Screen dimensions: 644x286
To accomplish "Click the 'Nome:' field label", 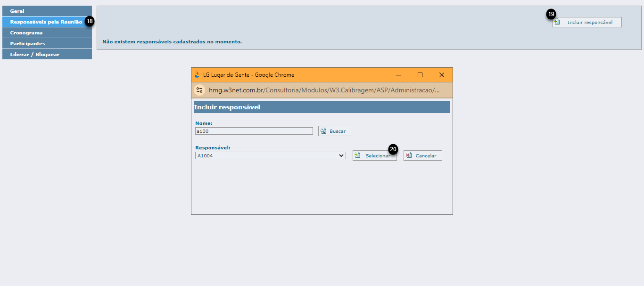I will tap(204, 123).
